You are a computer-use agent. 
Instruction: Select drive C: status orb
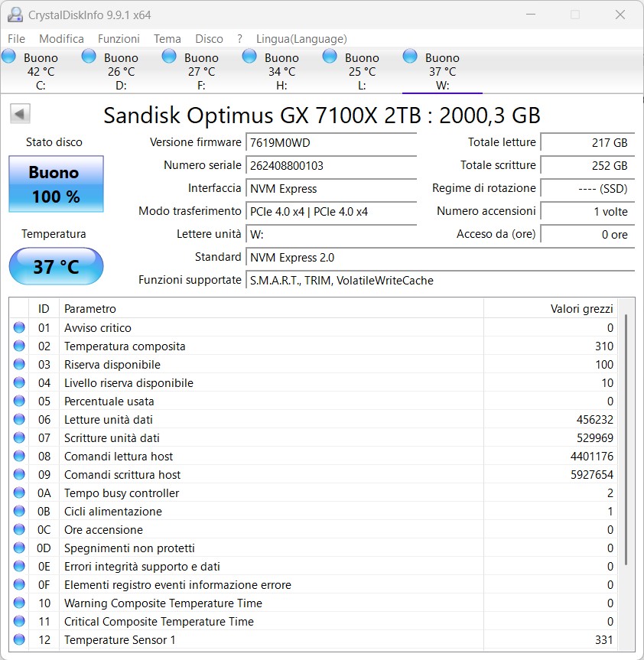pyautogui.click(x=9, y=57)
